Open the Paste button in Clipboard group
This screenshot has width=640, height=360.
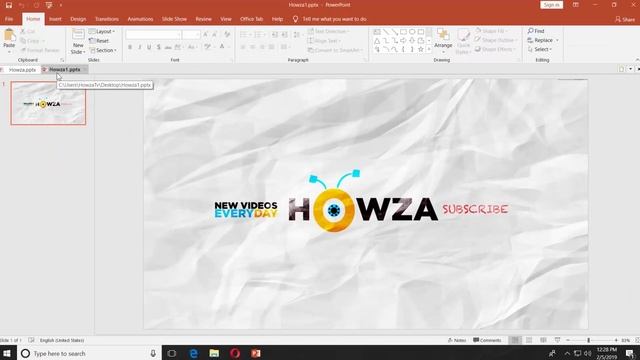[x=9, y=41]
